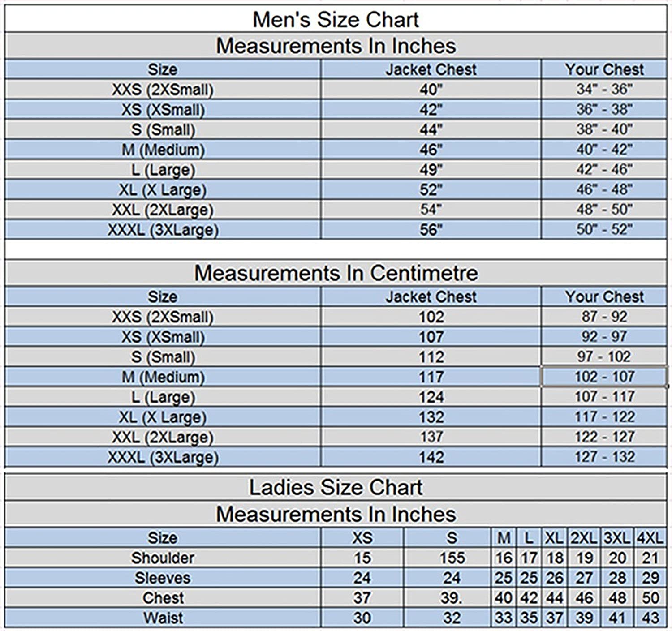Screen dimensions: 672x631
Task: Select the Waist row label
Action: click(163, 618)
